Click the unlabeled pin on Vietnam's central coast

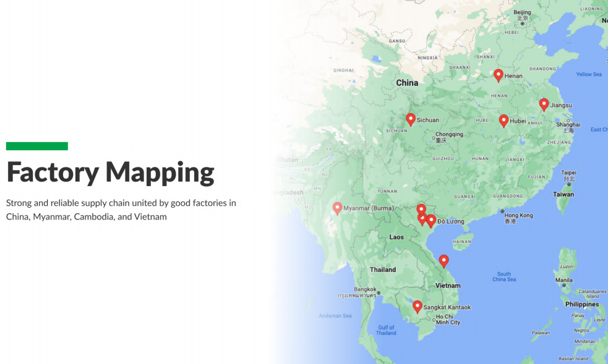click(x=443, y=261)
